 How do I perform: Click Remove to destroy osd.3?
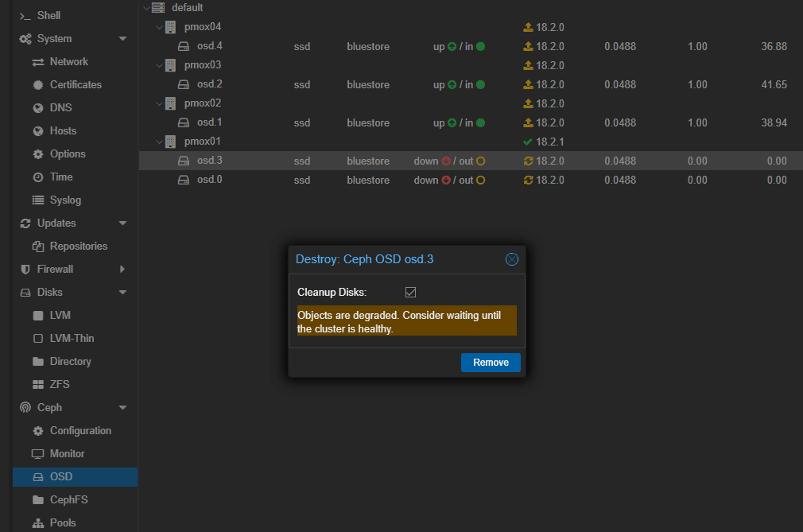(491, 363)
